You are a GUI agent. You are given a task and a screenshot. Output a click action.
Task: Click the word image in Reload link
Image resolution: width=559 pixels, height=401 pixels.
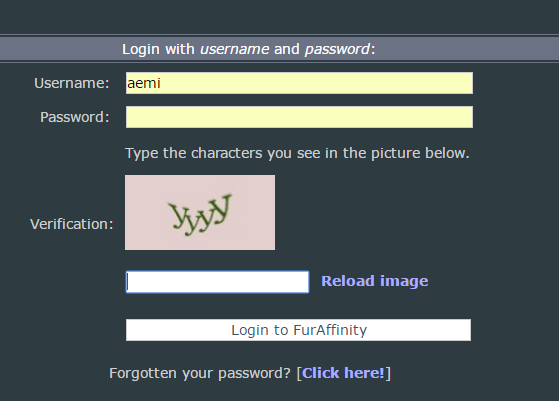click(404, 282)
